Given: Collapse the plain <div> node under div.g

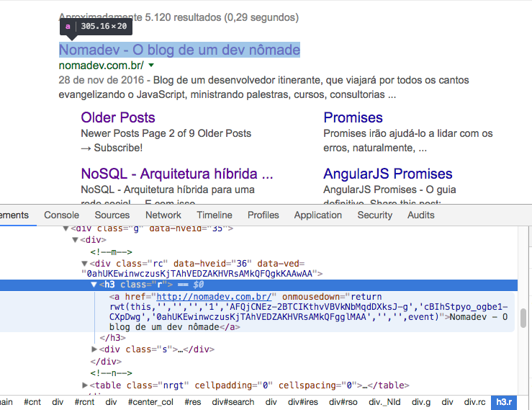Looking at the screenshot, I should coord(76,240).
